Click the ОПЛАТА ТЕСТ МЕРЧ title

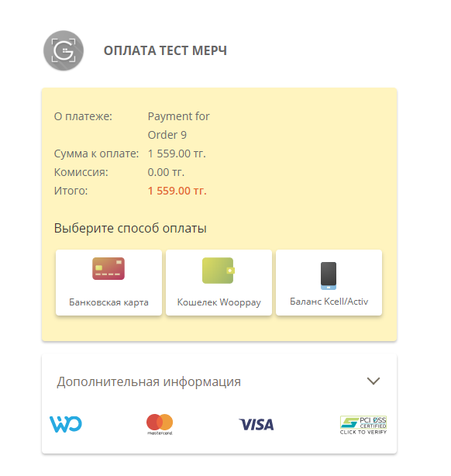click(165, 50)
